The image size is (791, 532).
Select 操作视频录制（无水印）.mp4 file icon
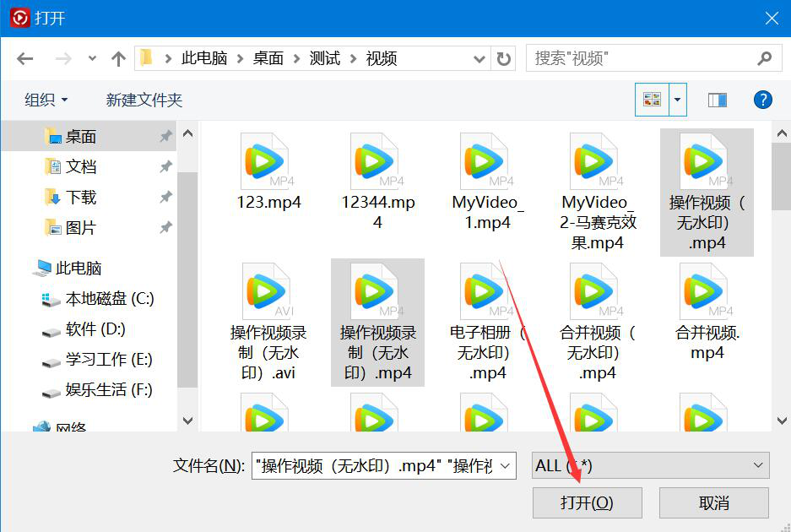[x=376, y=291]
